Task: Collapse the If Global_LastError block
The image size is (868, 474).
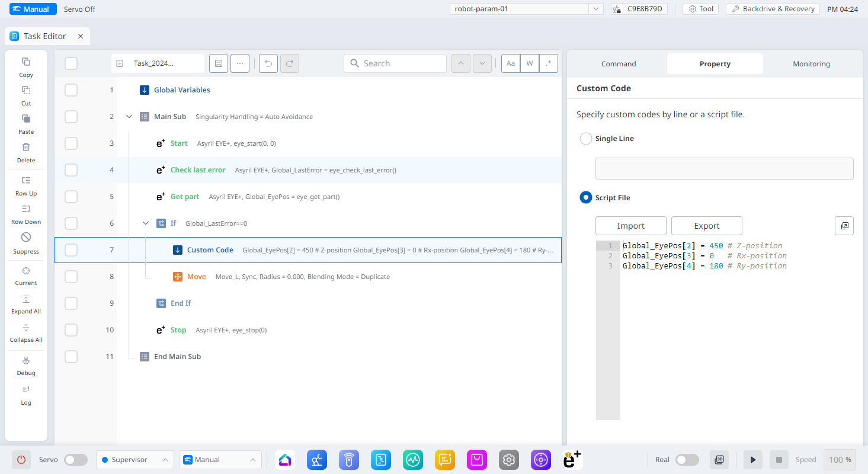Action: (x=146, y=223)
